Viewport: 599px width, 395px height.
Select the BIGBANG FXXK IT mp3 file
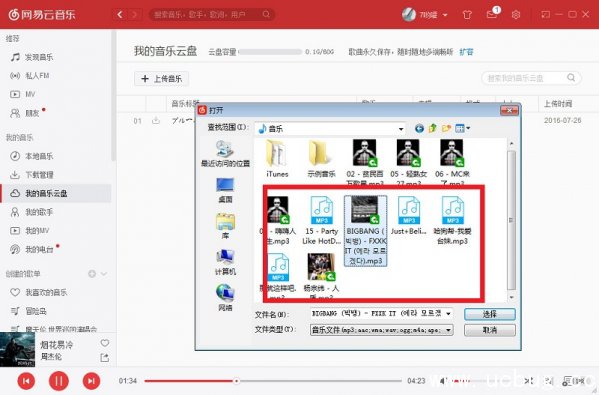pos(366,230)
